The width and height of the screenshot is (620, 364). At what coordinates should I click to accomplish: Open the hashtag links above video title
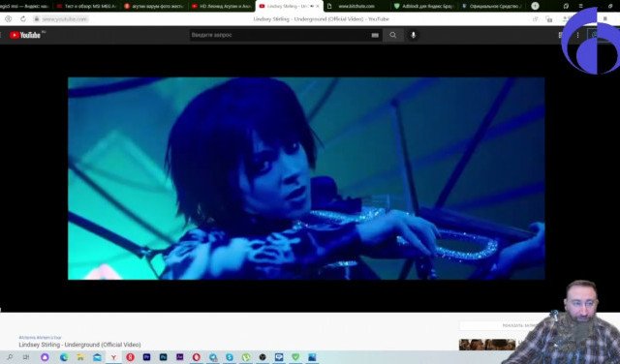point(41,338)
